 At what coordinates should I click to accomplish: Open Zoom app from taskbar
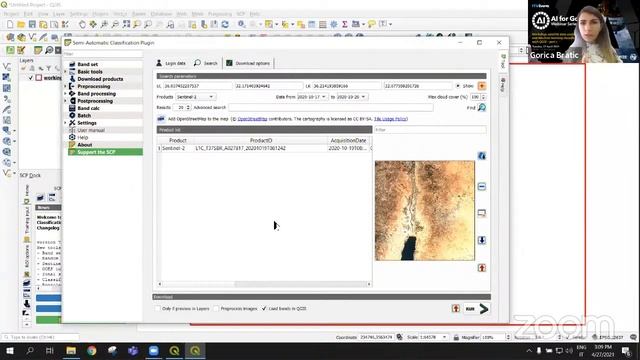tap(154, 351)
